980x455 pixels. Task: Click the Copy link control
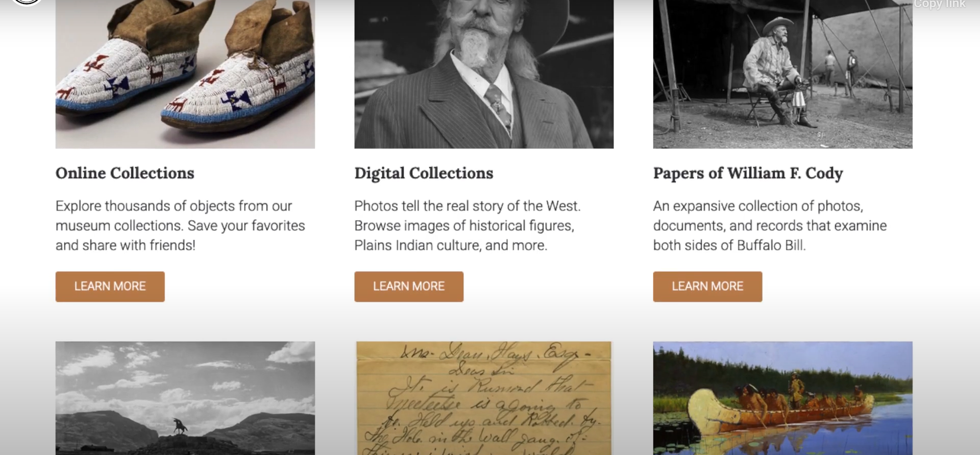939,4
